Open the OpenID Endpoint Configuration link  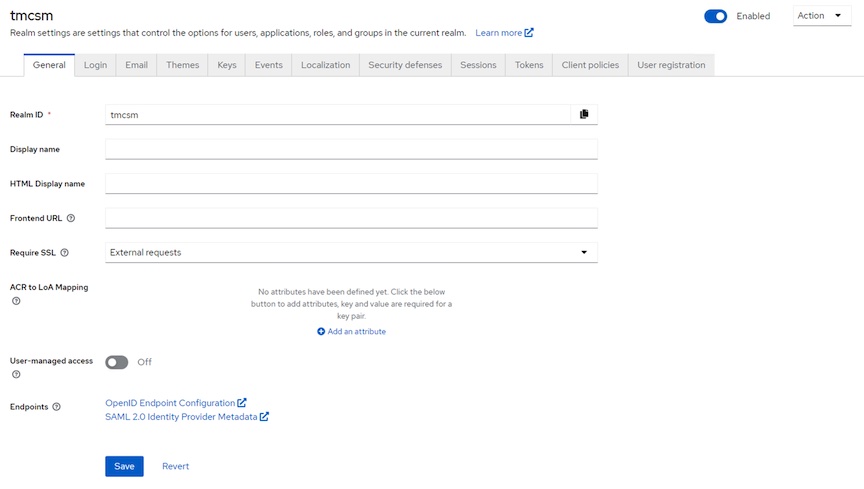(x=170, y=403)
